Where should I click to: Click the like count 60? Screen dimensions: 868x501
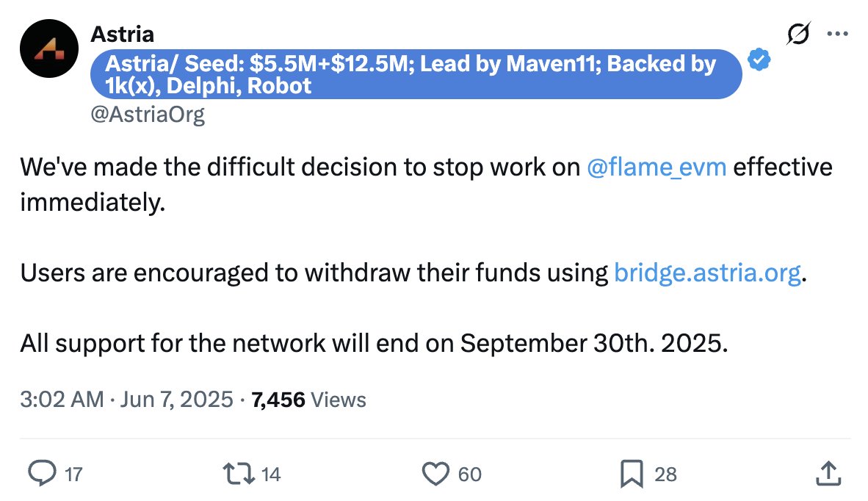point(469,475)
